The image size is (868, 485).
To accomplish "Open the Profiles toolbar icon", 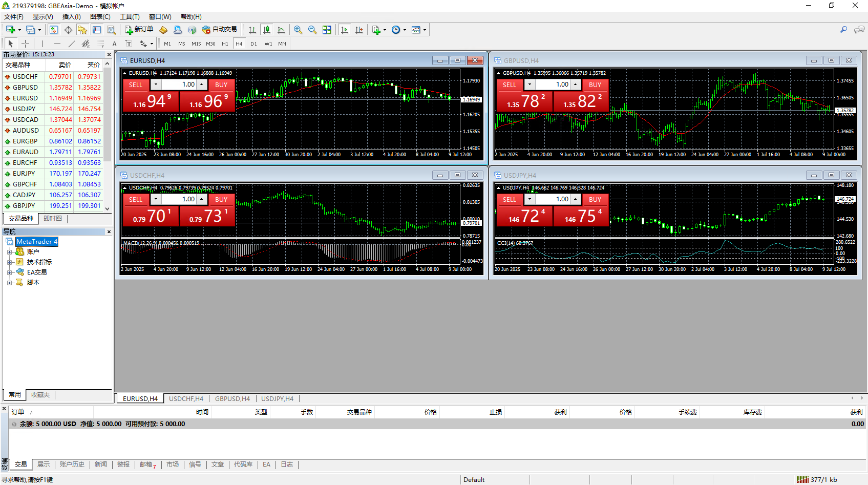I will (31, 30).
